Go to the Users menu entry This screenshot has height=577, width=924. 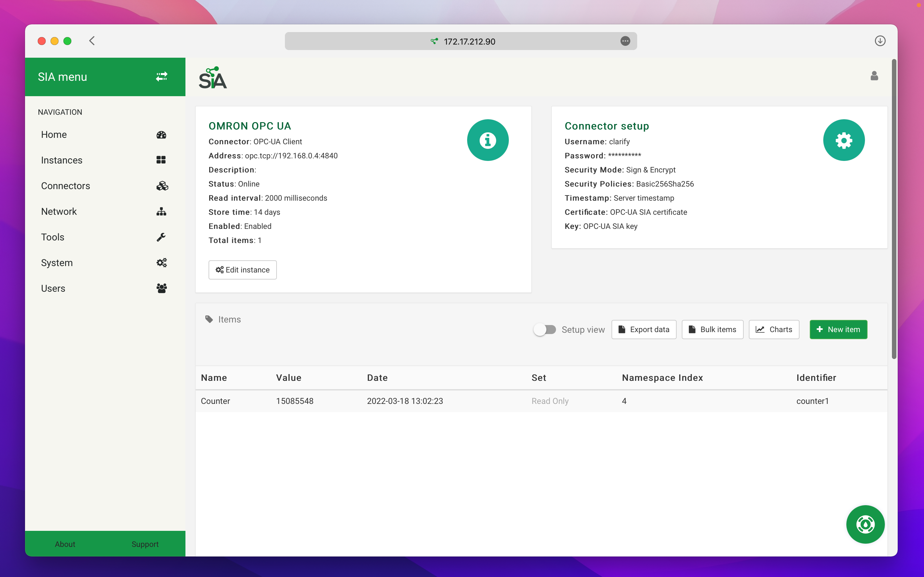(x=53, y=288)
